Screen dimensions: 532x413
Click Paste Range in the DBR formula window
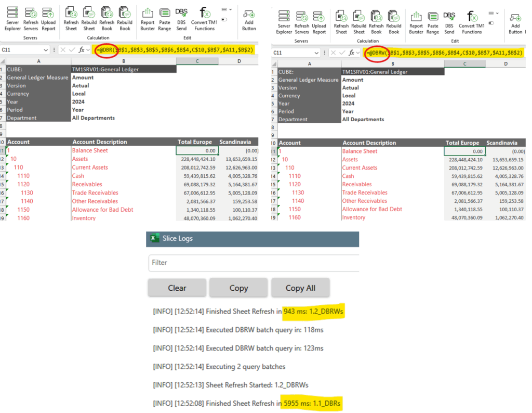(x=165, y=19)
